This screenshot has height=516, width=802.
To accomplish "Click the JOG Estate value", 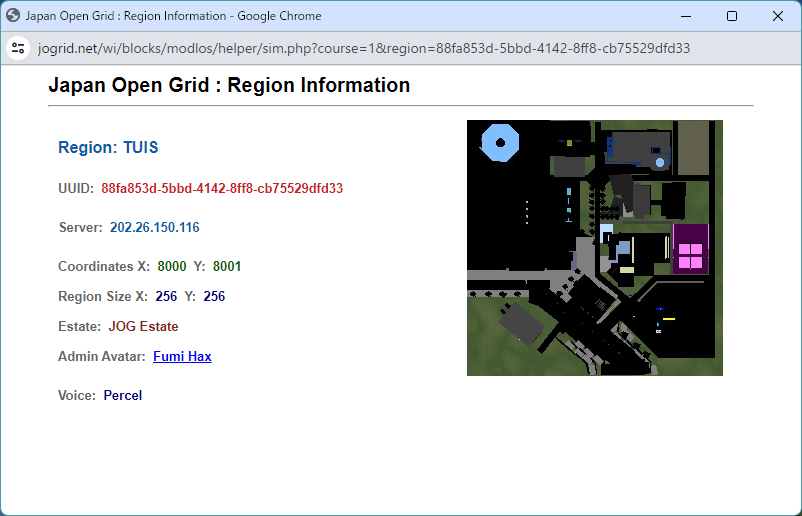I will pyautogui.click(x=143, y=327).
